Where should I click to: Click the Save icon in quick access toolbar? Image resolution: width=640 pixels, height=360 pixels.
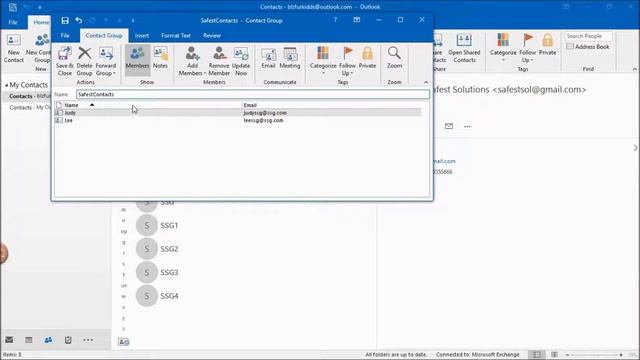(65, 20)
